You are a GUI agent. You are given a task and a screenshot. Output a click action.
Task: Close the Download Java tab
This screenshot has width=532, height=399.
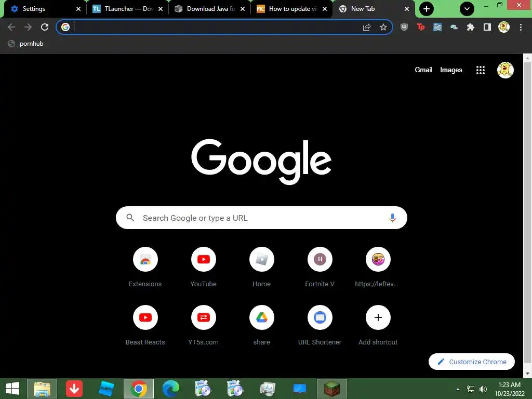(243, 9)
